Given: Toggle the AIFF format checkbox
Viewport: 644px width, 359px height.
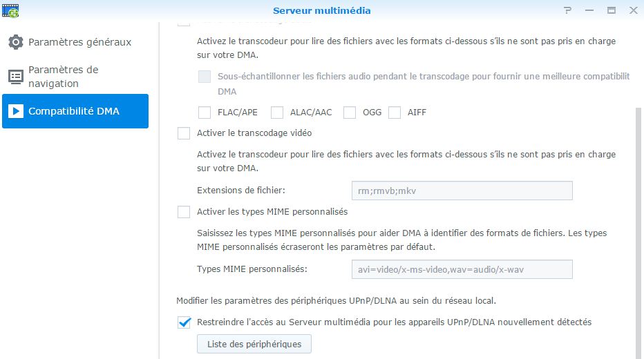Looking at the screenshot, I should (395, 113).
